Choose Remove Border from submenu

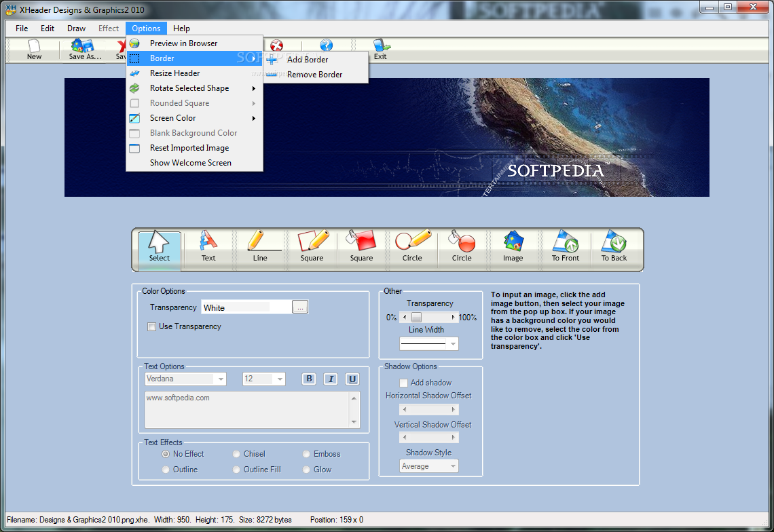coord(316,75)
